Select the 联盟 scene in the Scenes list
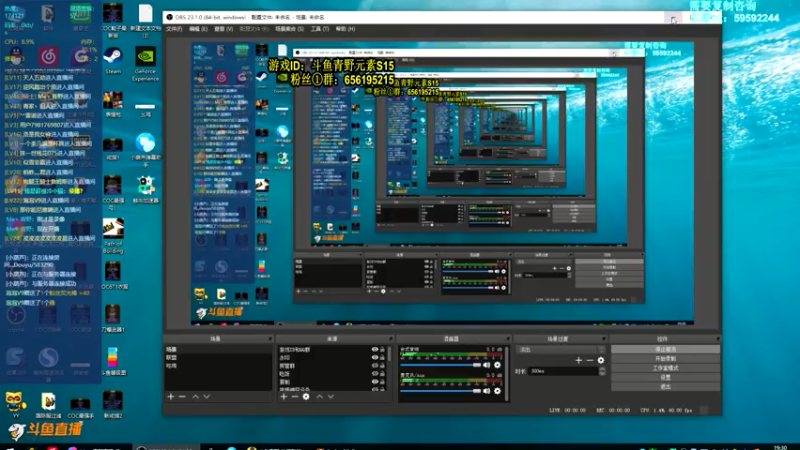Image resolution: width=800 pixels, height=450 pixels. [218, 358]
